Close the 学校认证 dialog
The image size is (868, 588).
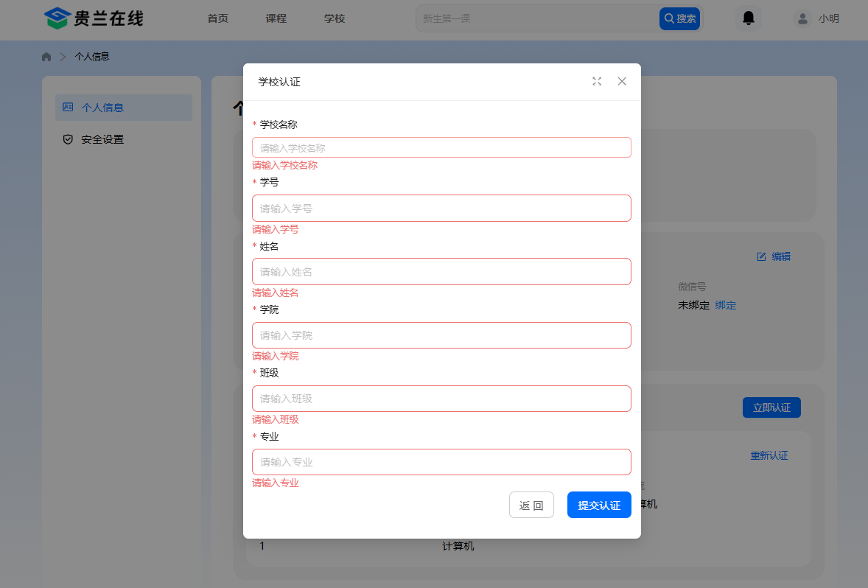point(622,81)
